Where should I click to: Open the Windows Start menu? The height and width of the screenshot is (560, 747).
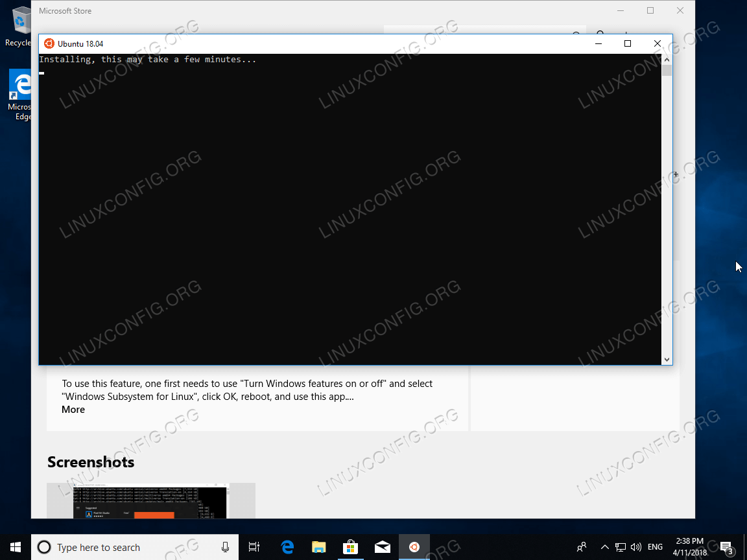[16, 547]
